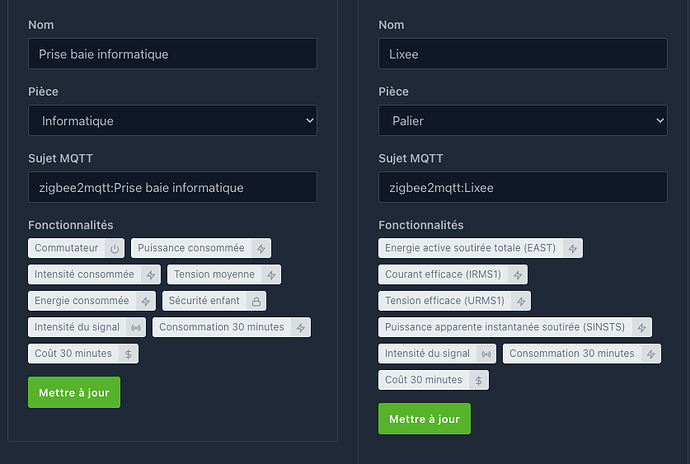Viewport: 690px width, 464px height.
Task: Select the Courant efficace (IRMS1) label
Action: coord(443,274)
